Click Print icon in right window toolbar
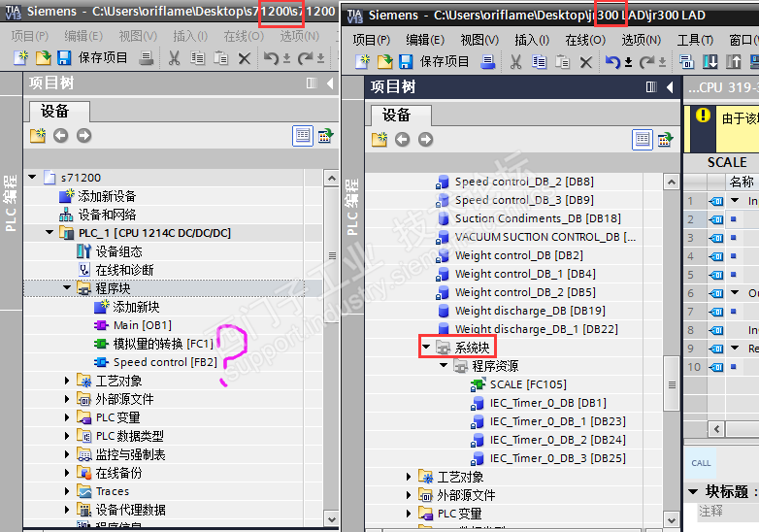The height and width of the screenshot is (532, 759). coord(488,62)
